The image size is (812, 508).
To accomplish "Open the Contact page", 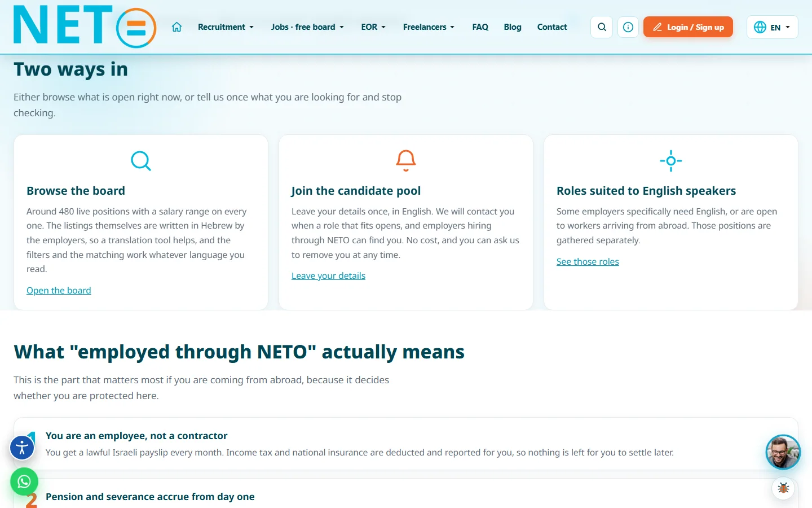I will [552, 27].
